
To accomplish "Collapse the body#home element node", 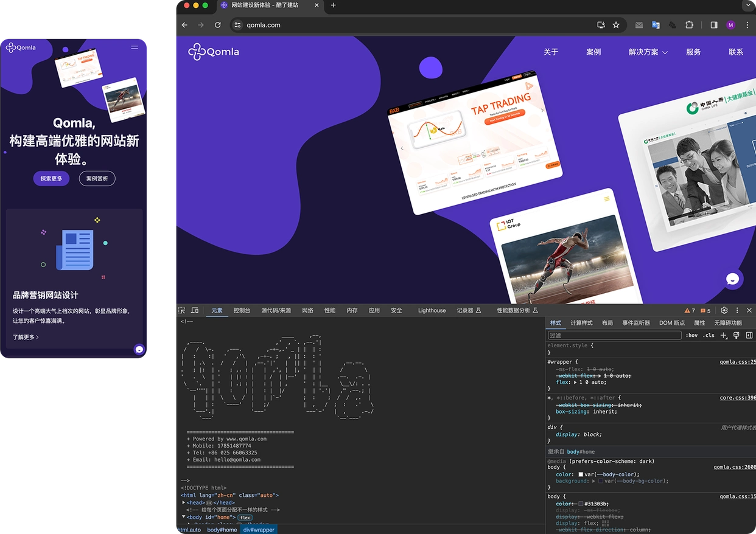I will click(184, 517).
